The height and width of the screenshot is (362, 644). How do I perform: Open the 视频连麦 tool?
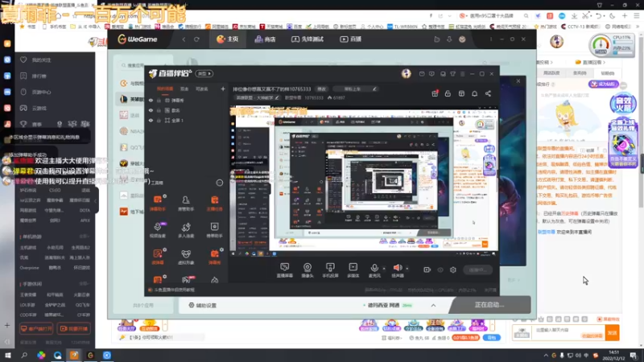pyautogui.click(x=158, y=230)
